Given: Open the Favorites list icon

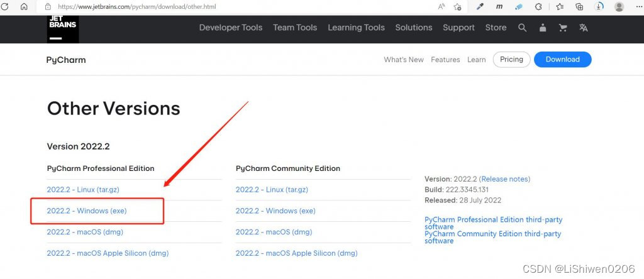Looking at the screenshot, I should 559,6.
